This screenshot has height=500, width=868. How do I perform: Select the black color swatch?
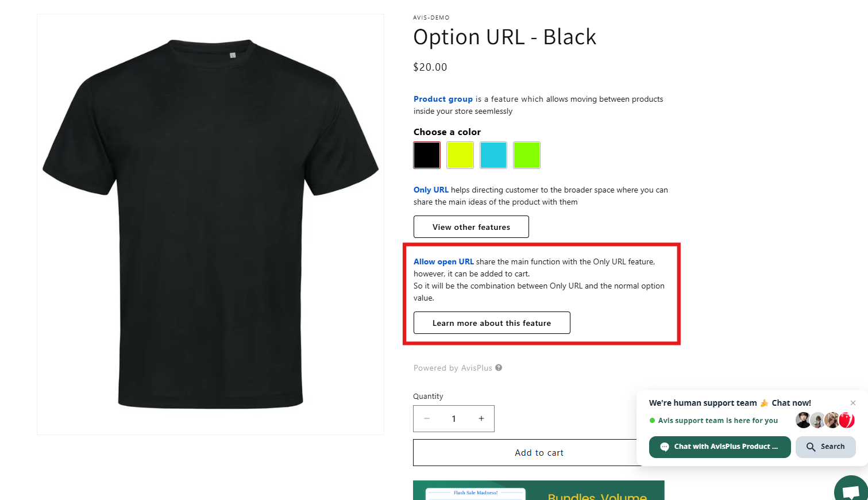427,155
